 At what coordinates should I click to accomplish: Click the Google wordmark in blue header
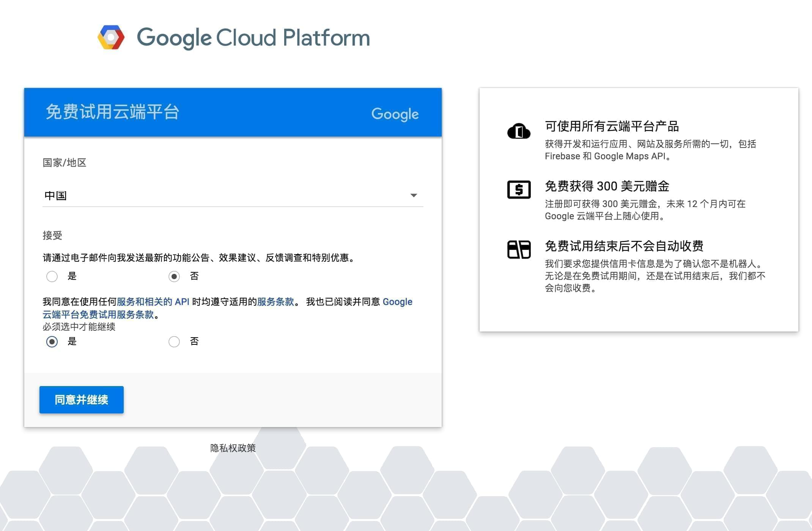click(x=395, y=114)
